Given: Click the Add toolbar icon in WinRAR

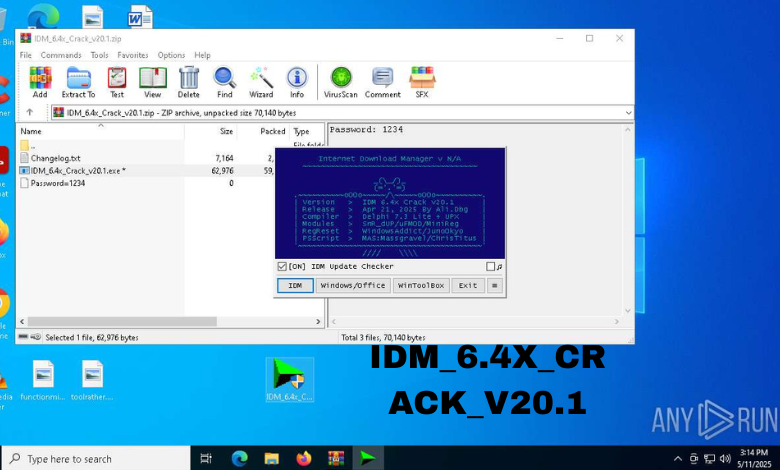Looking at the screenshot, I should tap(40, 82).
